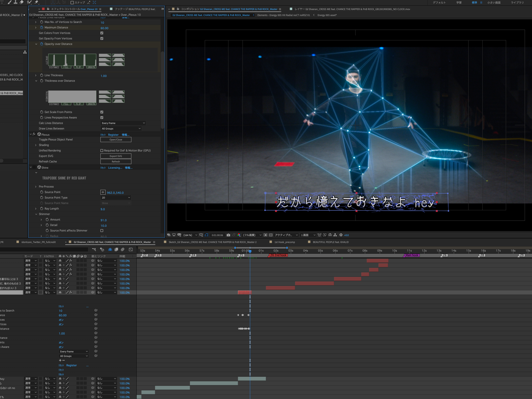The image size is (532, 399).
Task: Uncheck Get Colors From Vertices
Action: (x=102, y=33)
